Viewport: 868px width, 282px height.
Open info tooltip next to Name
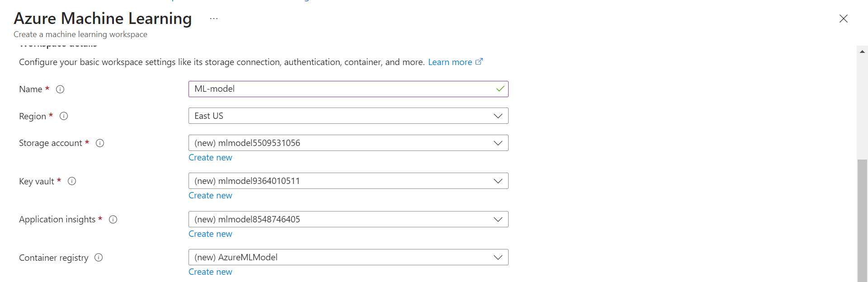pyautogui.click(x=60, y=89)
